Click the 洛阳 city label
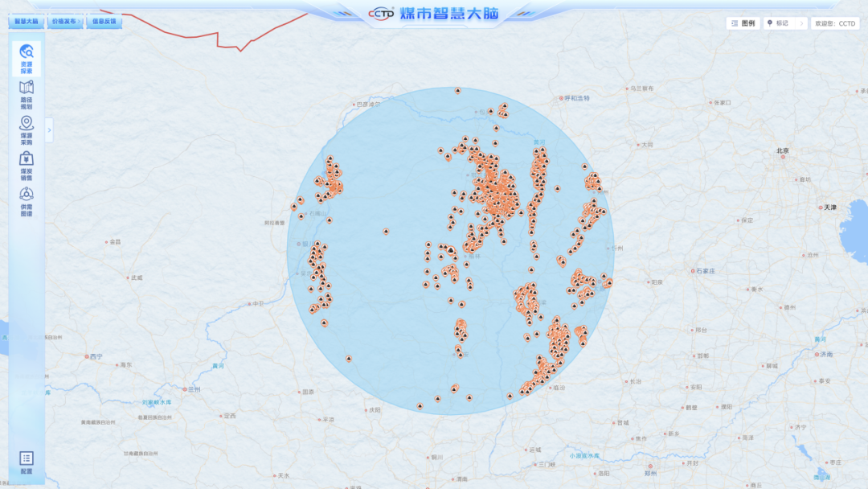 pyautogui.click(x=604, y=474)
